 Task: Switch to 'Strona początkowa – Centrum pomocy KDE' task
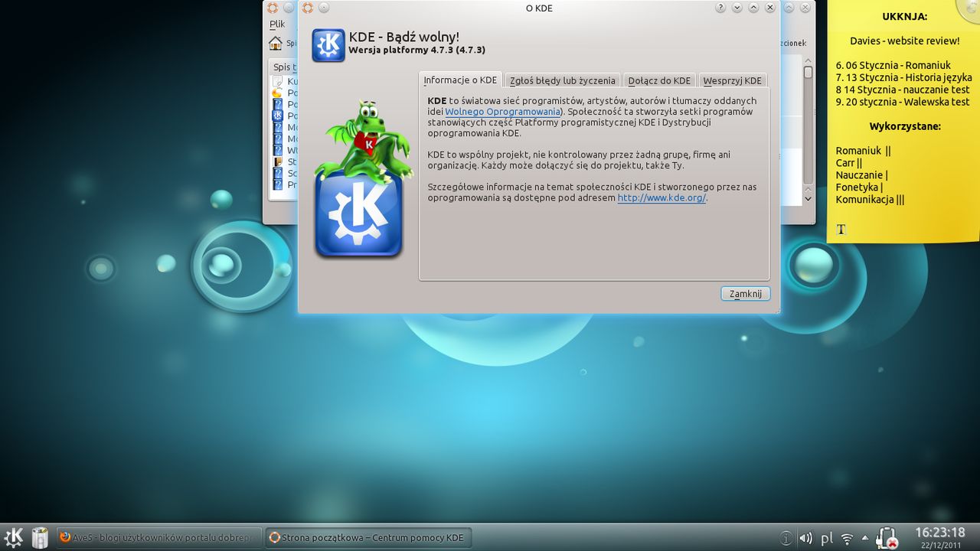coord(368,537)
